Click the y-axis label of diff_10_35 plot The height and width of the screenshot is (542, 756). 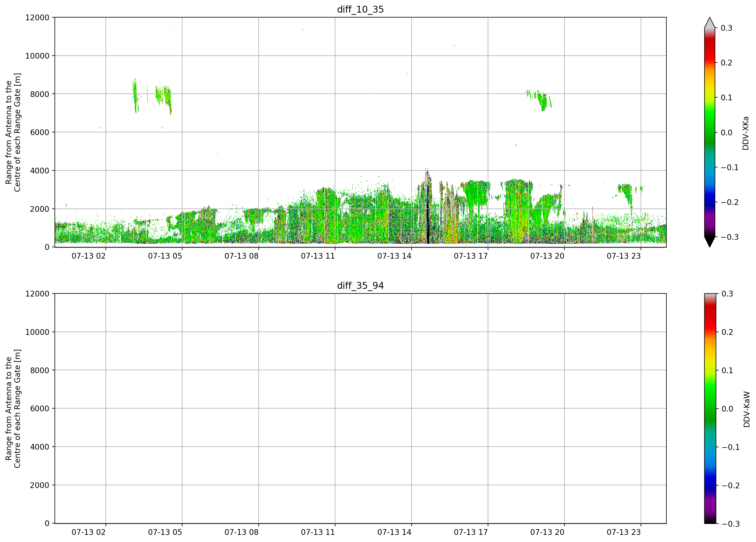(13, 132)
